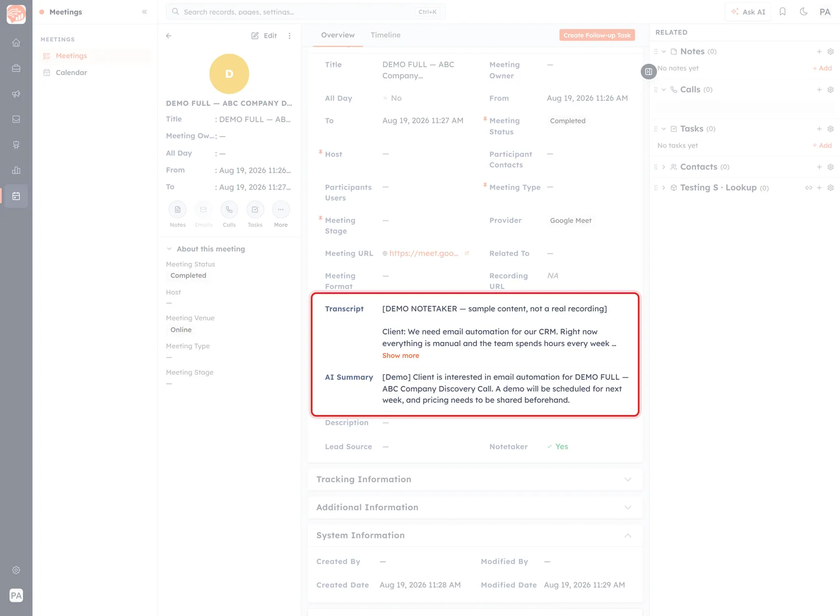Open the PA profile avatar top right
The image size is (840, 616).
pyautogui.click(x=825, y=12)
